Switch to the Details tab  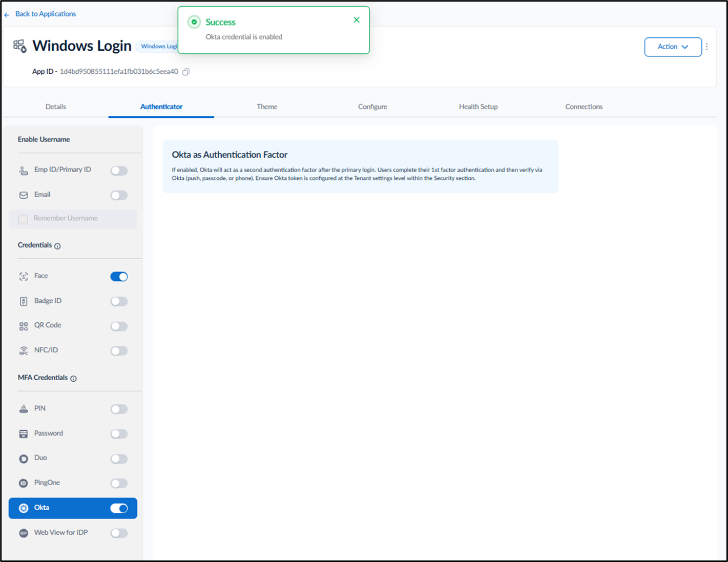point(56,107)
